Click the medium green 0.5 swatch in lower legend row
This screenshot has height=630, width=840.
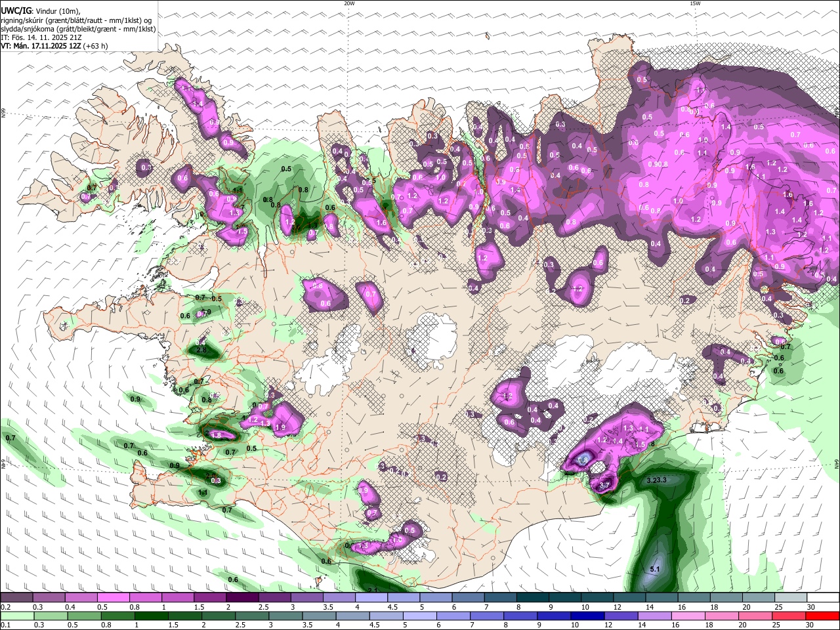(x=84, y=616)
